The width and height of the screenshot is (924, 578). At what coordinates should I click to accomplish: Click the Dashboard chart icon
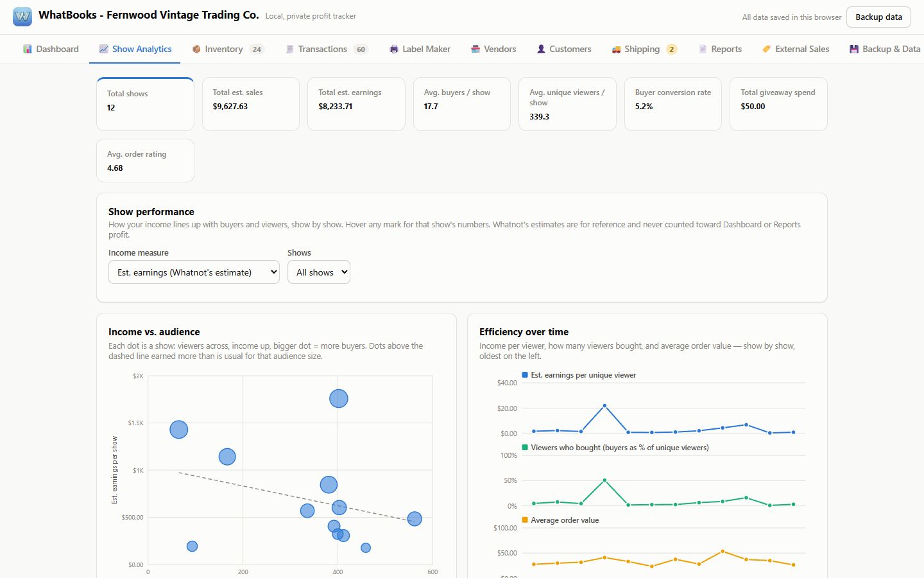(x=28, y=49)
